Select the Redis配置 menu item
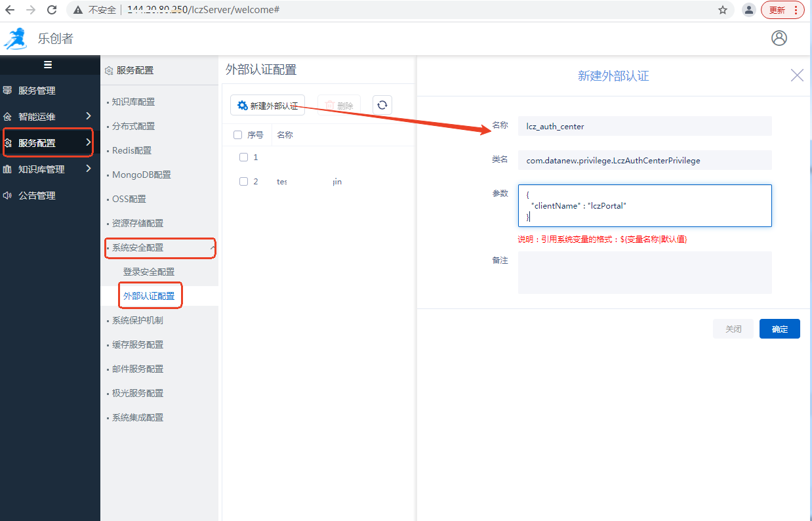812x521 pixels. coord(132,150)
